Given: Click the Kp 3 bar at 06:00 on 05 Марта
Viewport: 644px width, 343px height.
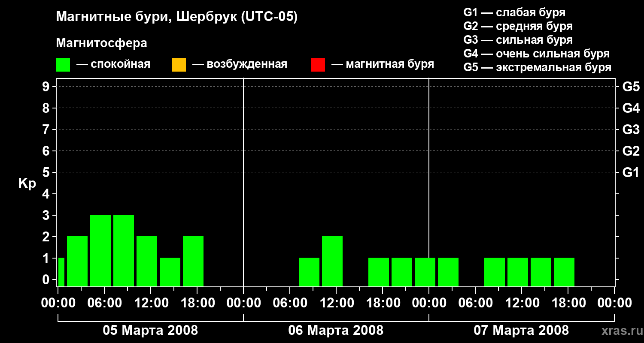Looking at the screenshot, I should (100, 250).
